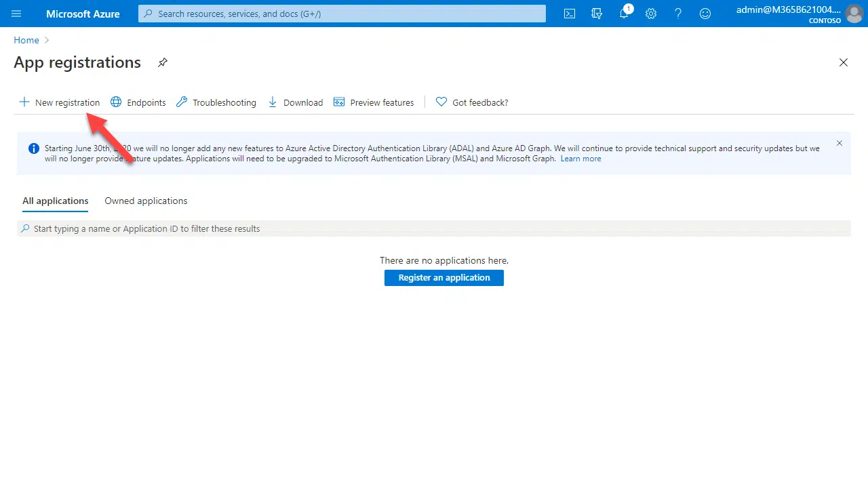Image resolution: width=868 pixels, height=488 pixels.
Task: Click the Register an application button
Action: (x=443, y=278)
